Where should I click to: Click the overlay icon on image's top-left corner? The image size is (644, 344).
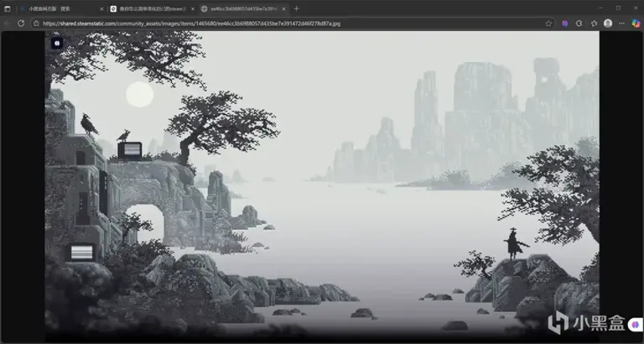pos(57,43)
